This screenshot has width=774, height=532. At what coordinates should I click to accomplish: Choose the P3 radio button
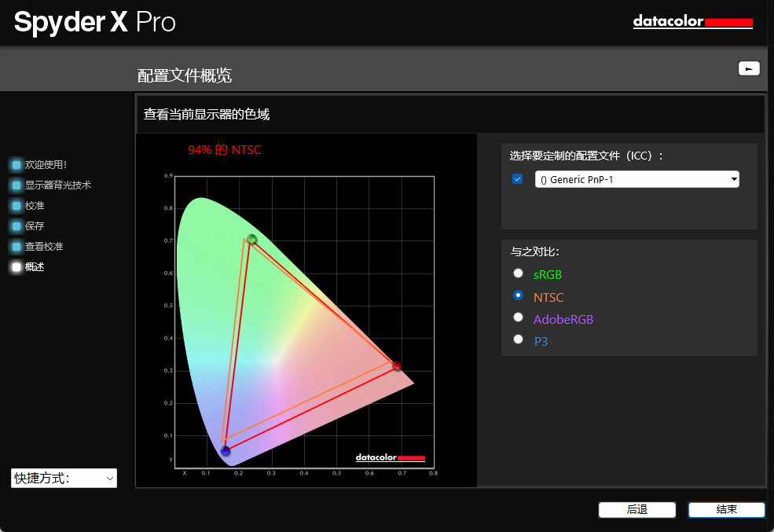point(518,339)
